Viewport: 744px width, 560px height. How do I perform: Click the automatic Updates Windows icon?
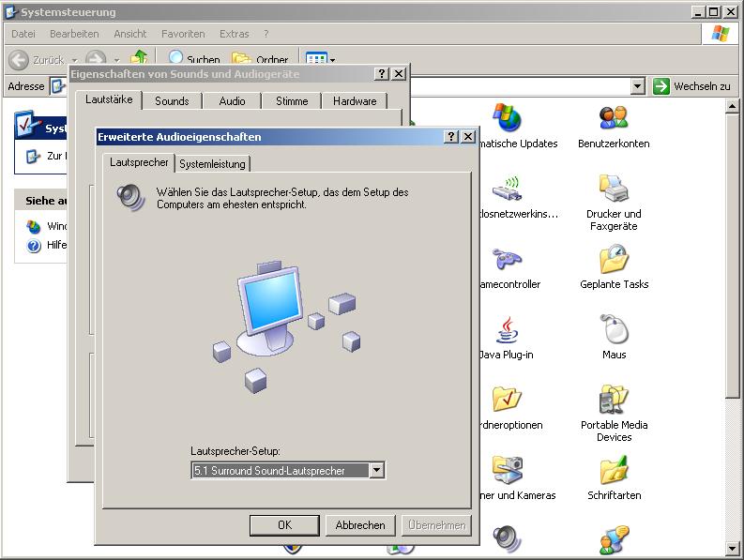click(x=507, y=119)
